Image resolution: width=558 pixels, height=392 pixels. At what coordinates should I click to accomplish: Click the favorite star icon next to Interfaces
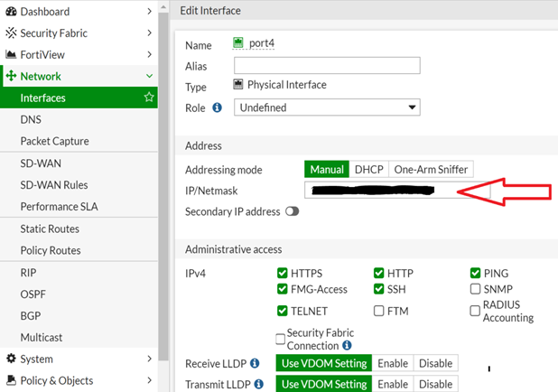(x=150, y=98)
